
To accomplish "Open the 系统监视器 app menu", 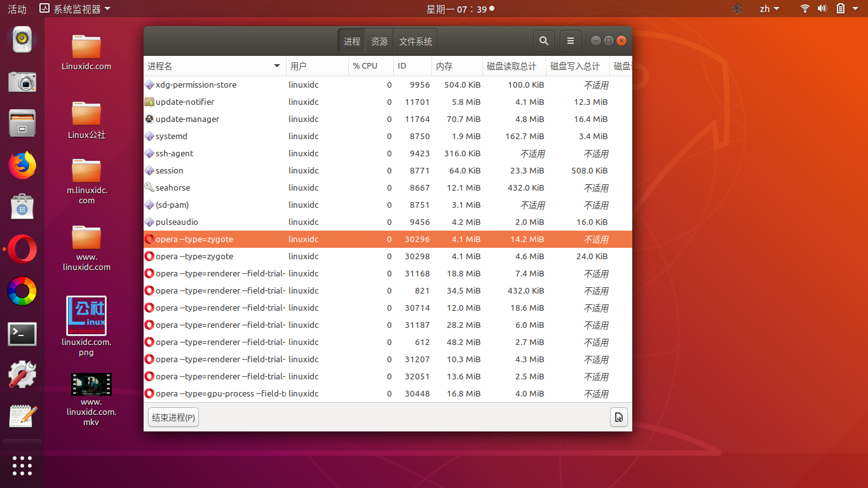I will point(75,9).
